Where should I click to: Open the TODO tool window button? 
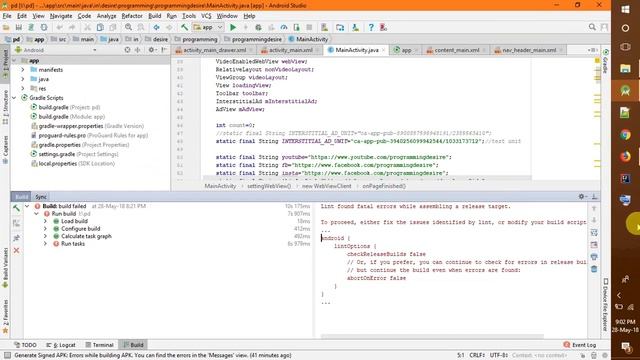(25, 345)
